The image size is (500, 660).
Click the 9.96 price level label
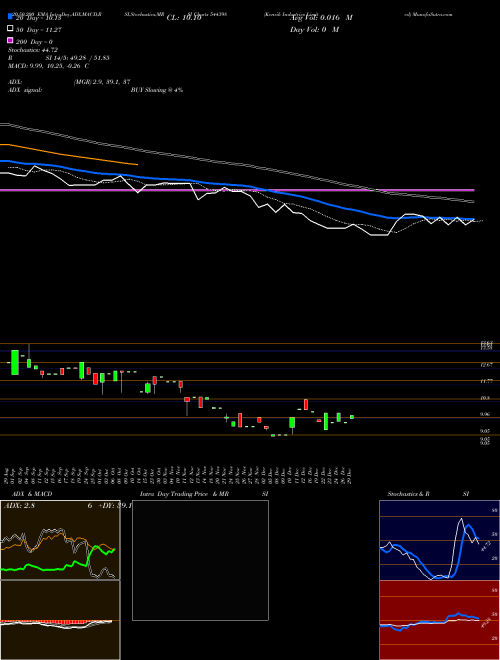tap(485, 414)
